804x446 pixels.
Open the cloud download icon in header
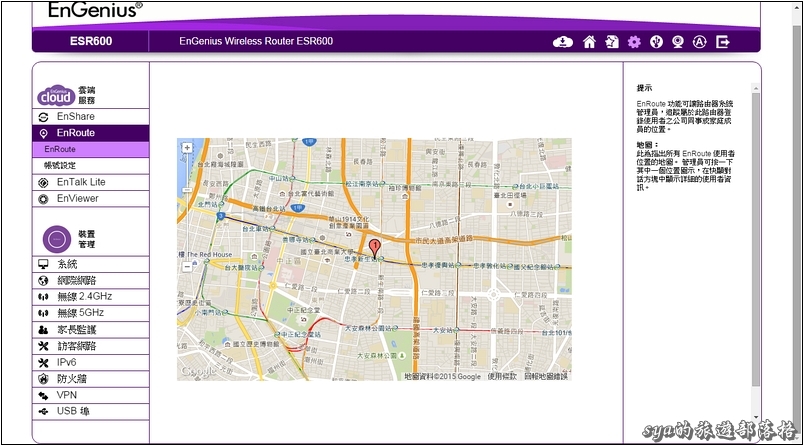(562, 42)
